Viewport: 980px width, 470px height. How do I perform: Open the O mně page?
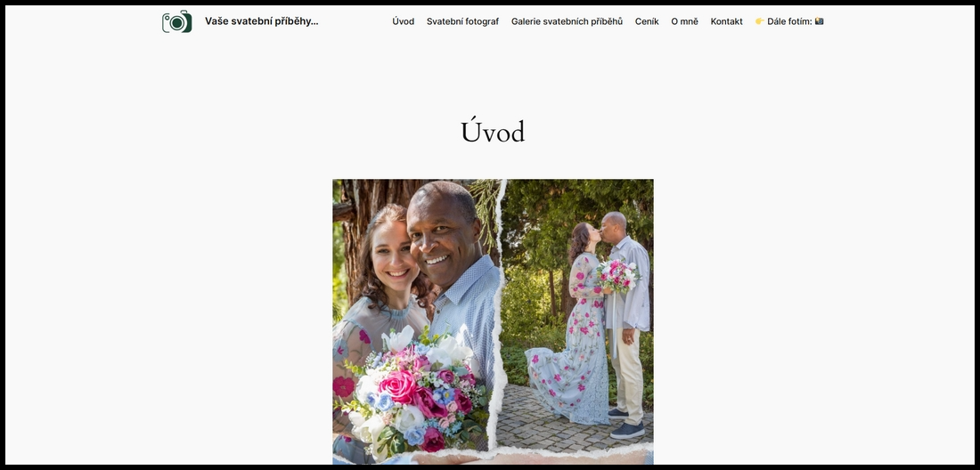coord(684,21)
